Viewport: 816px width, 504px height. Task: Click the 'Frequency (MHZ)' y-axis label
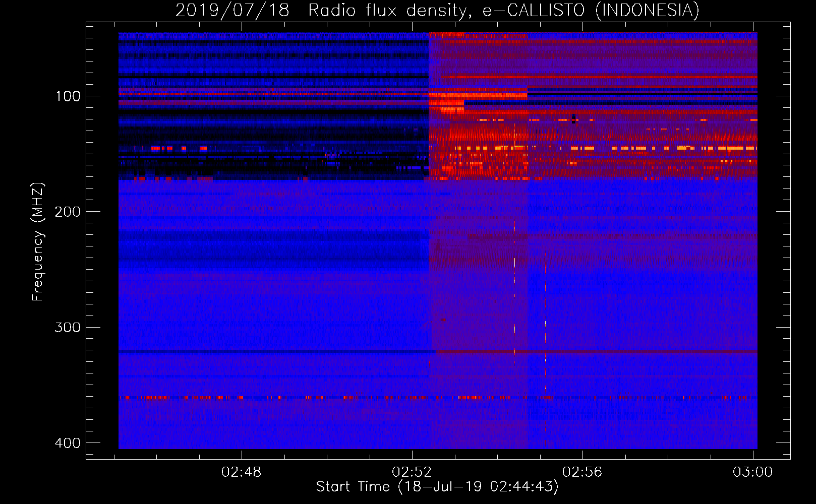pyautogui.click(x=38, y=241)
